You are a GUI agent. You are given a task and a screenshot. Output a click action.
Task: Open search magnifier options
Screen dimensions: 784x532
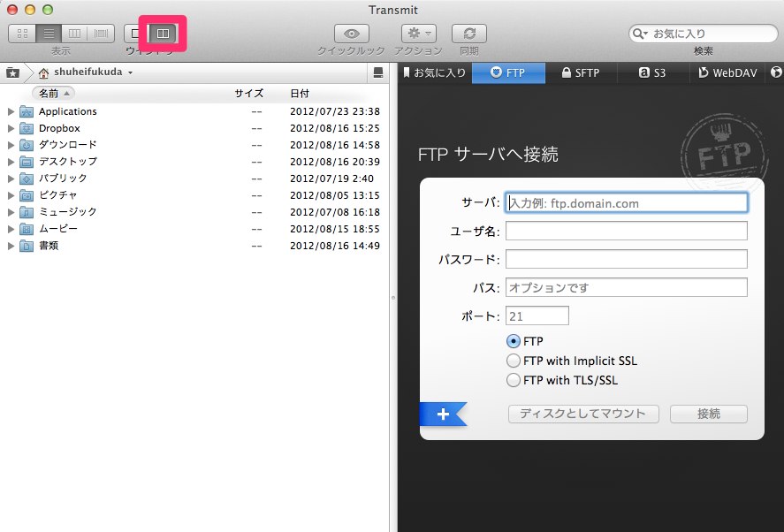pos(640,34)
